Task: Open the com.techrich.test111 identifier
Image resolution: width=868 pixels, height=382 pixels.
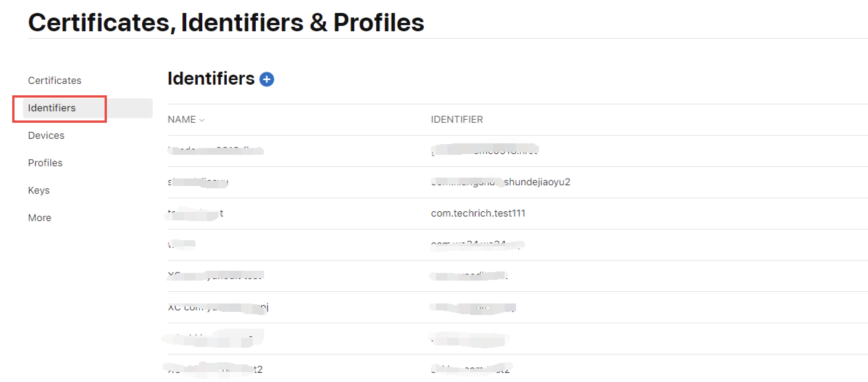Action: (478, 213)
